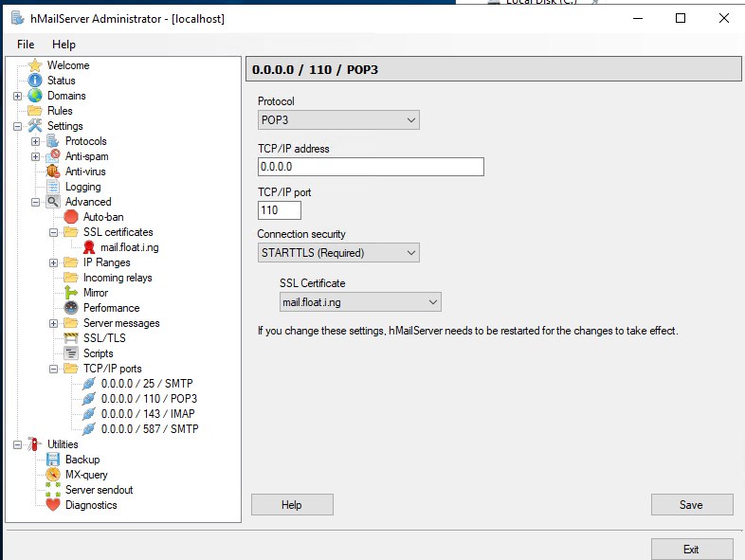Click the Rules folder icon
The image size is (745, 560).
(x=35, y=111)
